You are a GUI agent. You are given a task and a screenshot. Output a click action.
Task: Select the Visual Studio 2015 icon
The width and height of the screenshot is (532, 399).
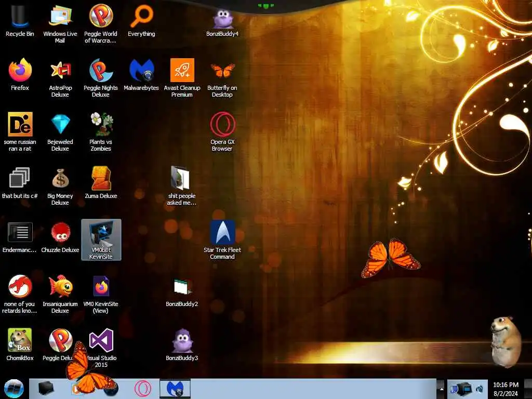(101, 348)
